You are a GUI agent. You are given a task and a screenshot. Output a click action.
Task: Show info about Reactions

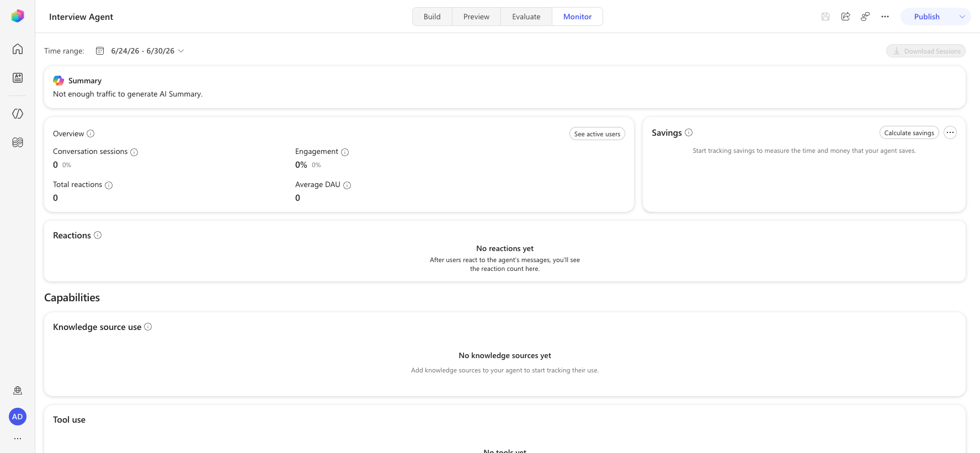pos(98,235)
